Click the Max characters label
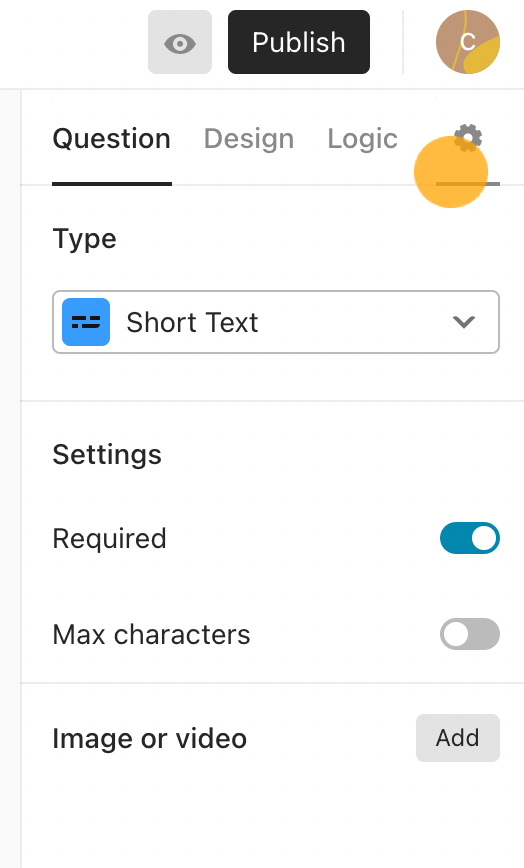Image resolution: width=524 pixels, height=868 pixels. pos(151,634)
